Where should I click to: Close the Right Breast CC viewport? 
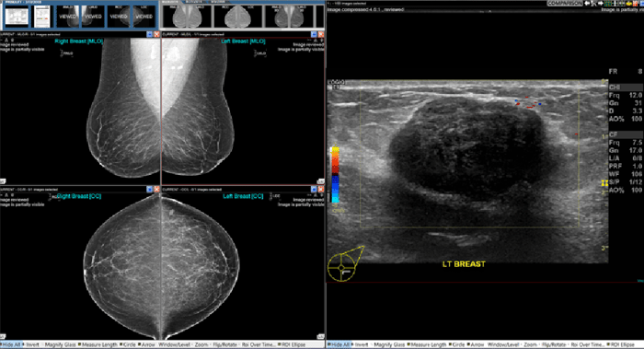pos(156,189)
